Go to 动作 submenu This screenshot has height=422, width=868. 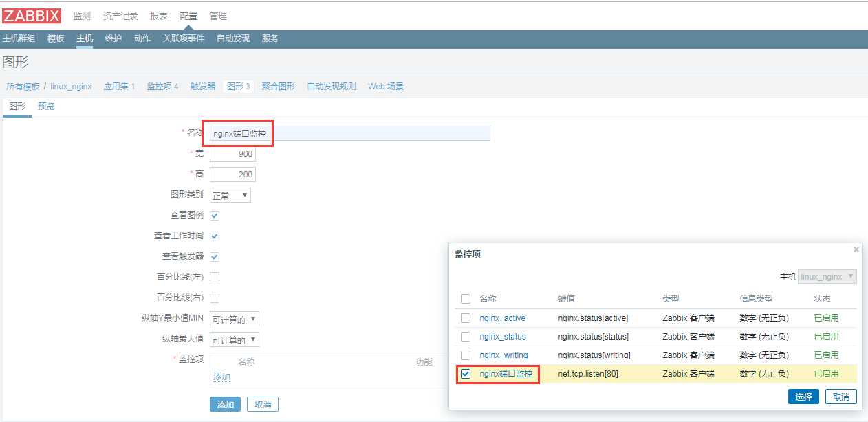pyautogui.click(x=142, y=38)
